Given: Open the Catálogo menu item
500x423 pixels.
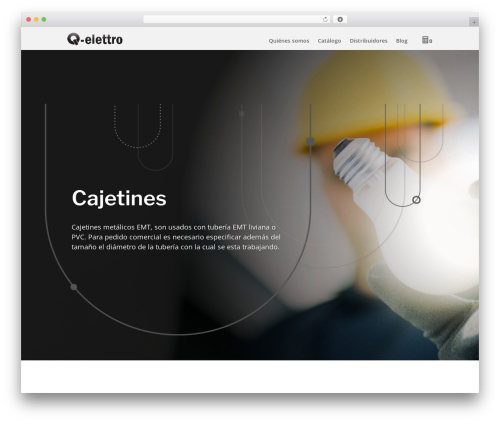Looking at the screenshot, I should coord(329,41).
